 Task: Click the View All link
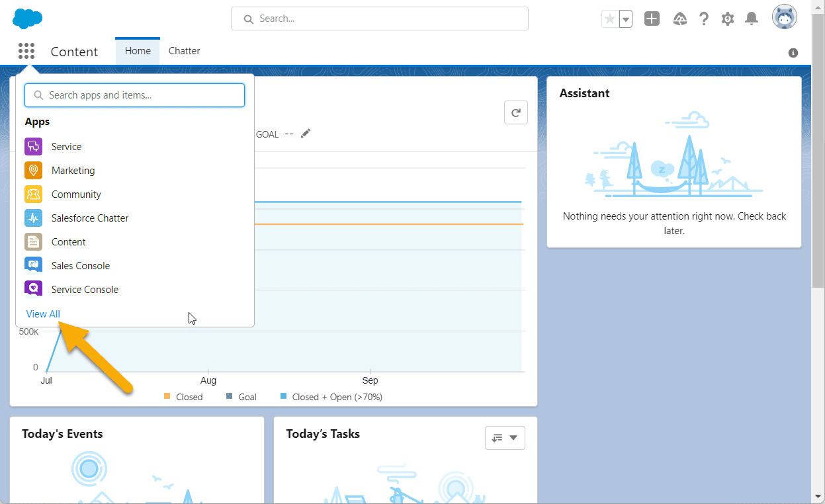click(x=42, y=314)
